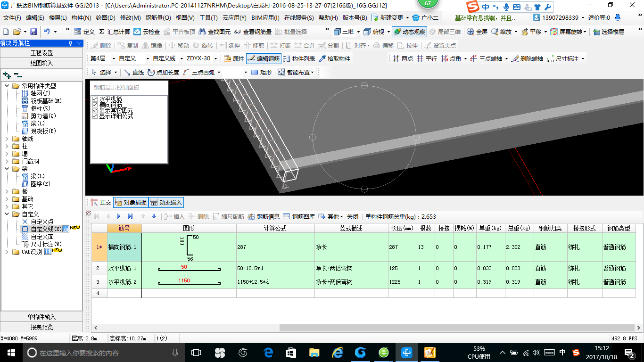Toggle 对象捕捉 object snap
644x362 pixels.
[130, 203]
